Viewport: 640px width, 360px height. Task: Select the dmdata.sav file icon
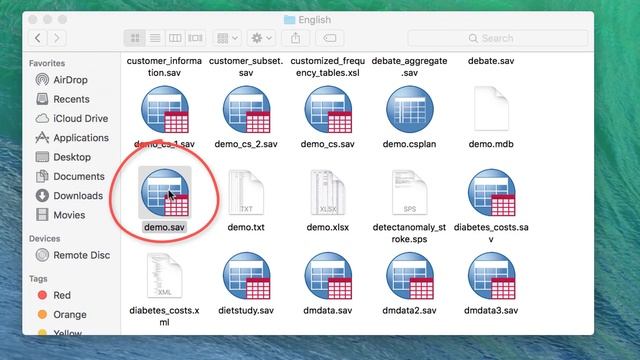(328, 276)
